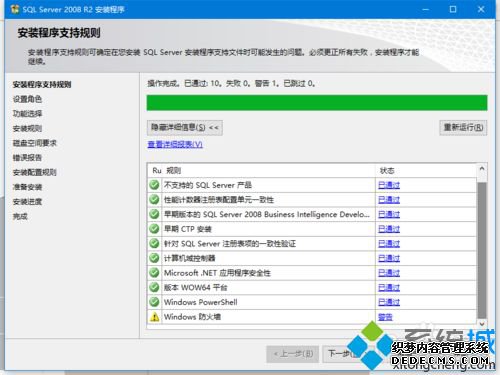Open 已通过 link for 早期 CTP 安装
The height and width of the screenshot is (375, 500).
pos(389,229)
